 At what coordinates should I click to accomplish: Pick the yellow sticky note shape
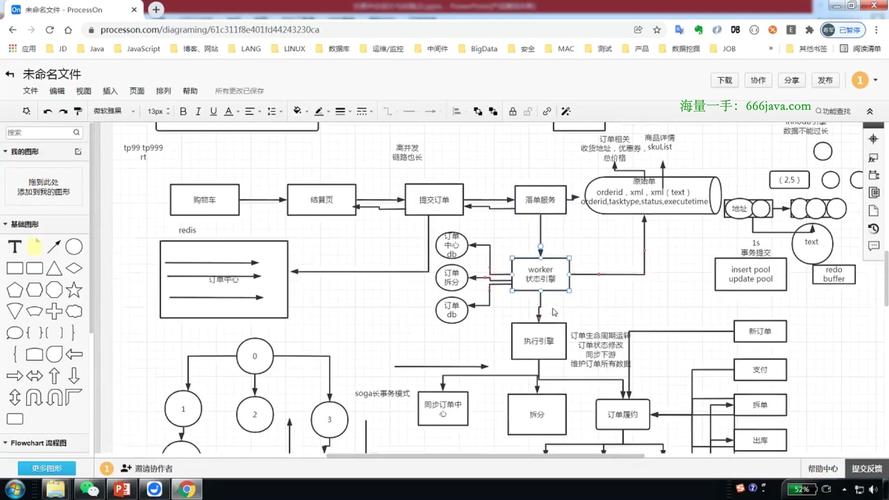35,246
